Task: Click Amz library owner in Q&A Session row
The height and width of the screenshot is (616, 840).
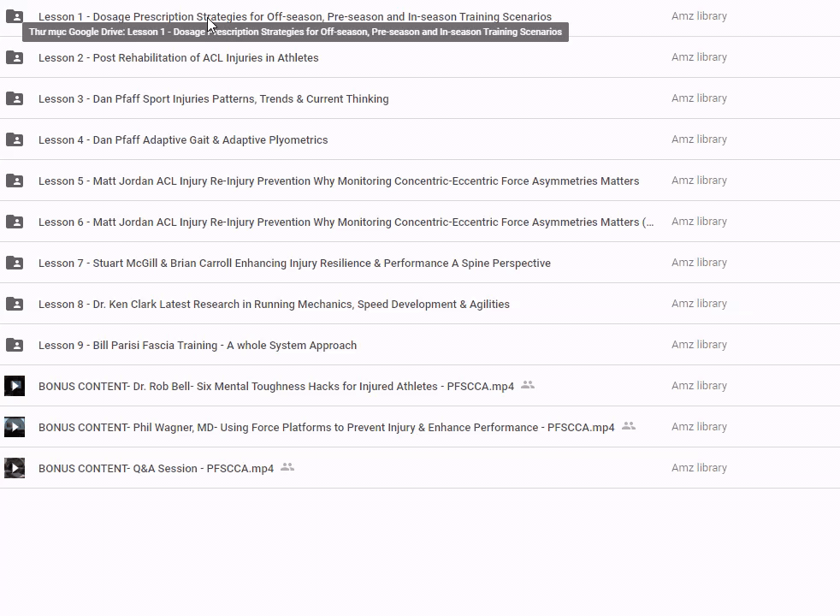Action: 699,468
